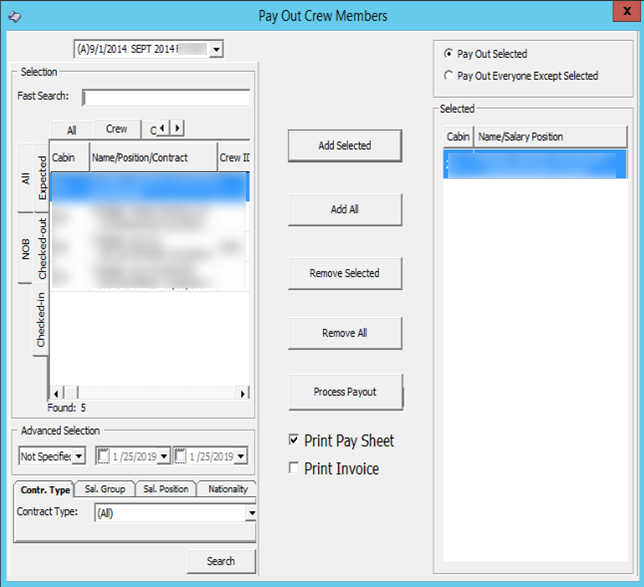Switch to the Sal. Position tab
This screenshot has height=587, width=644.
point(166,489)
